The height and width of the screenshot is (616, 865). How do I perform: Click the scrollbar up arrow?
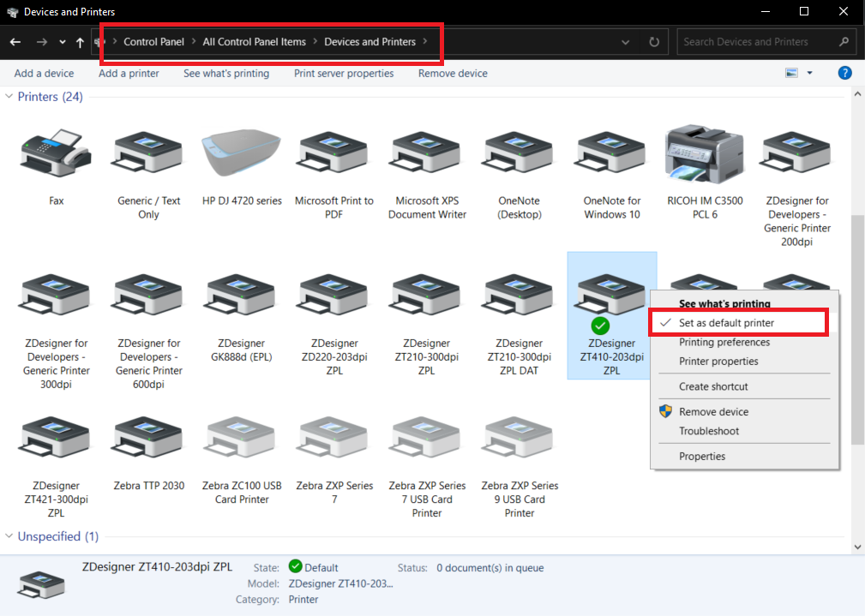[857, 94]
